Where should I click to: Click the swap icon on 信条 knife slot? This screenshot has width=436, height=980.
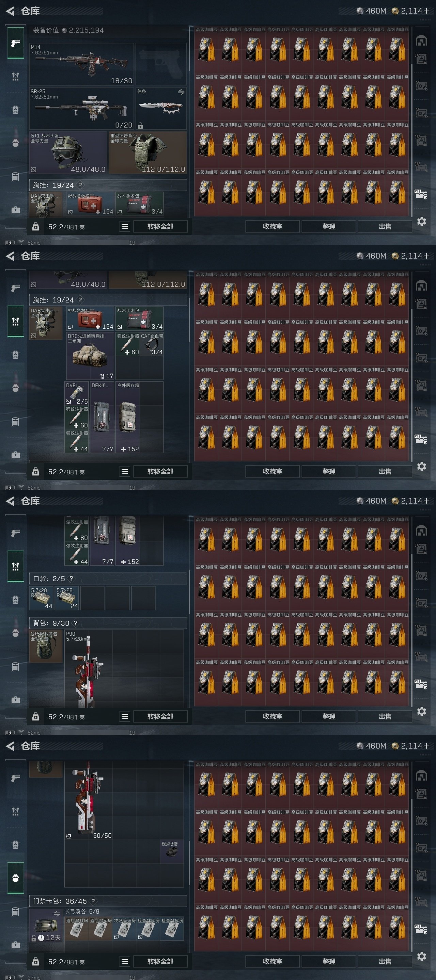click(x=181, y=92)
